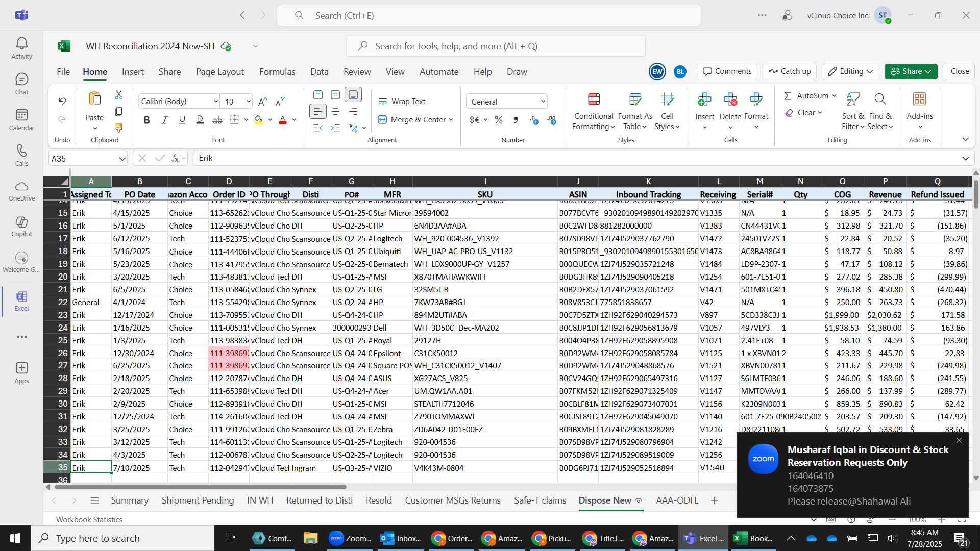Open the Formulas ribbon tab
The width and height of the screenshot is (980, 551).
click(277, 72)
